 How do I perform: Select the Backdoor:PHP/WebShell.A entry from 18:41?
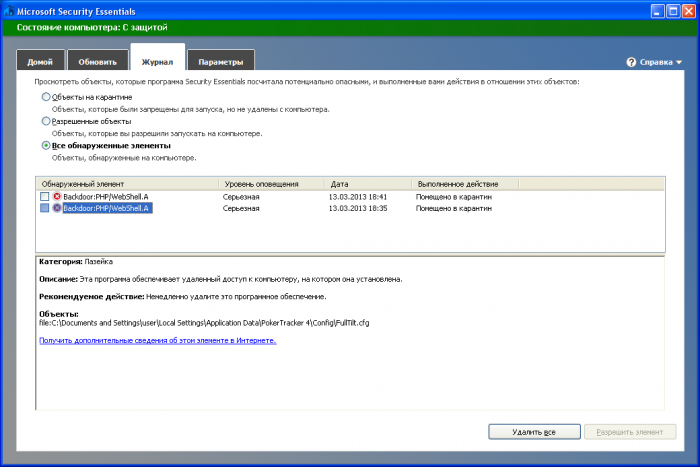coord(106,196)
